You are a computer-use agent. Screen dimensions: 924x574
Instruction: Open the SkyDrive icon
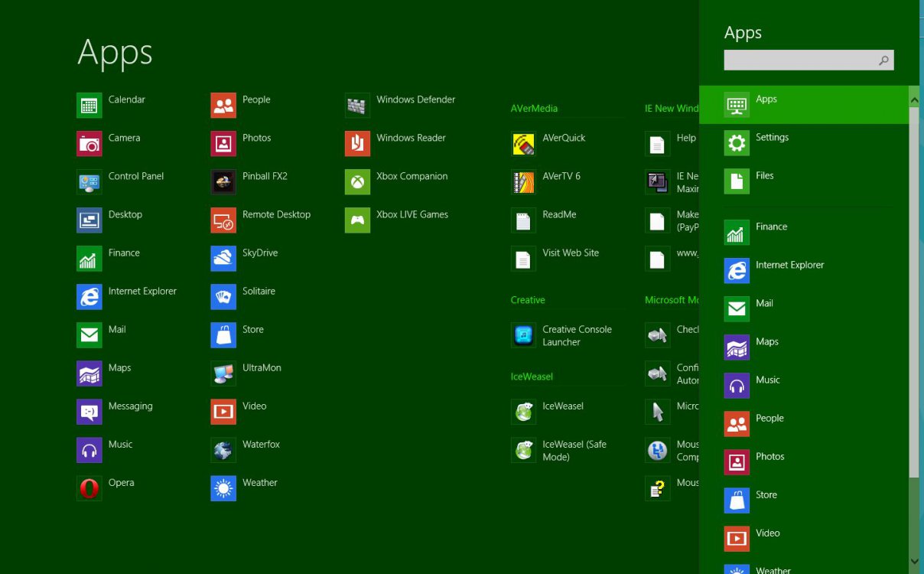(223, 258)
